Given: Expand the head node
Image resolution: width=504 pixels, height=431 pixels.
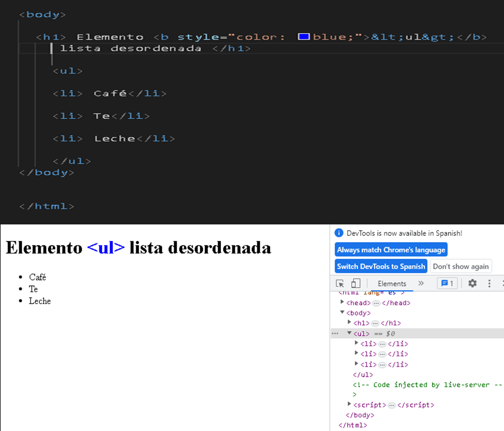Looking at the screenshot, I should pos(342,302).
